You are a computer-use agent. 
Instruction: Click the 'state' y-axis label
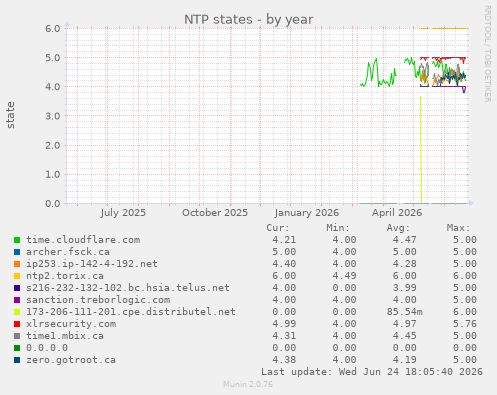pyautogui.click(x=10, y=115)
